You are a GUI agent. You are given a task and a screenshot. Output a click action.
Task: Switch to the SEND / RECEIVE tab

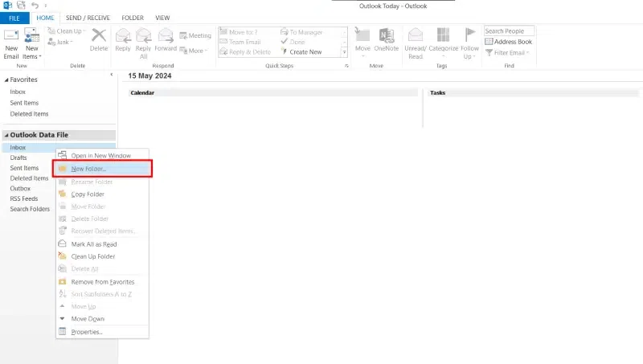click(88, 18)
